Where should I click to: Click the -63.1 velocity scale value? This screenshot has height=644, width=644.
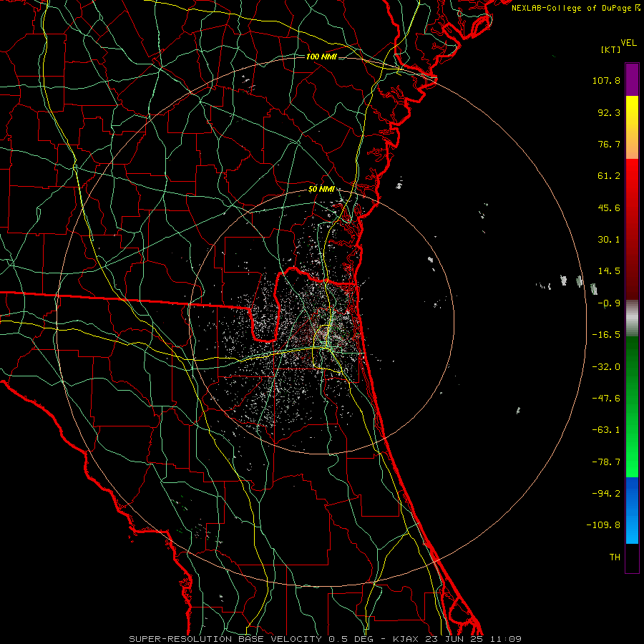pyautogui.click(x=606, y=430)
